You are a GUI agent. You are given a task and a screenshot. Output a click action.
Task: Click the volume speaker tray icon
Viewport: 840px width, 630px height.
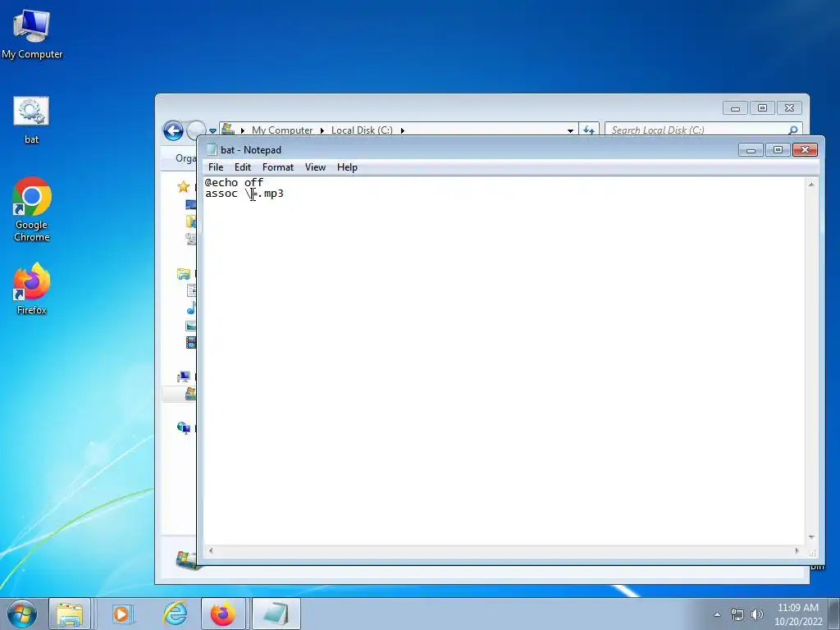(x=757, y=614)
